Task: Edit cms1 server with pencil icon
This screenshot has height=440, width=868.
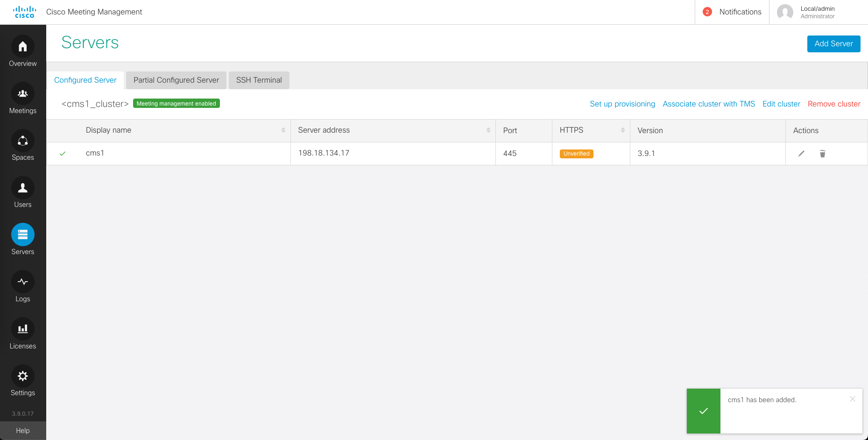Action: [x=801, y=154]
